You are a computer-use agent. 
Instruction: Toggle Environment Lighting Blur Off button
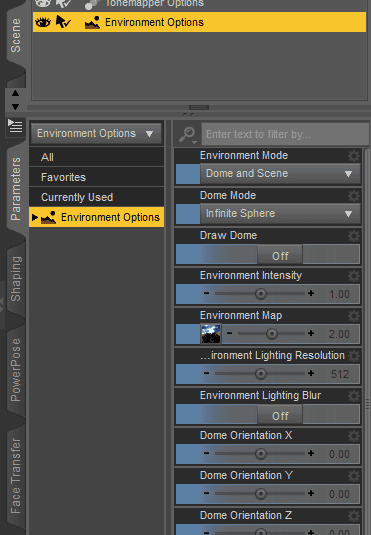click(x=280, y=415)
